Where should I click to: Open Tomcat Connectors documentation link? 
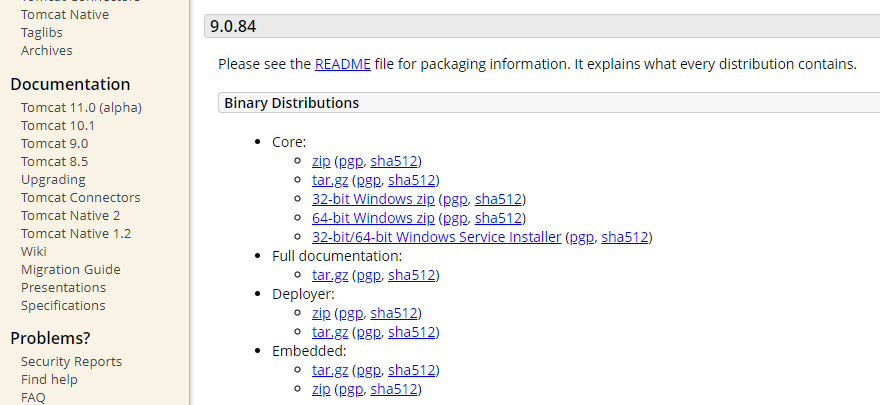81,197
